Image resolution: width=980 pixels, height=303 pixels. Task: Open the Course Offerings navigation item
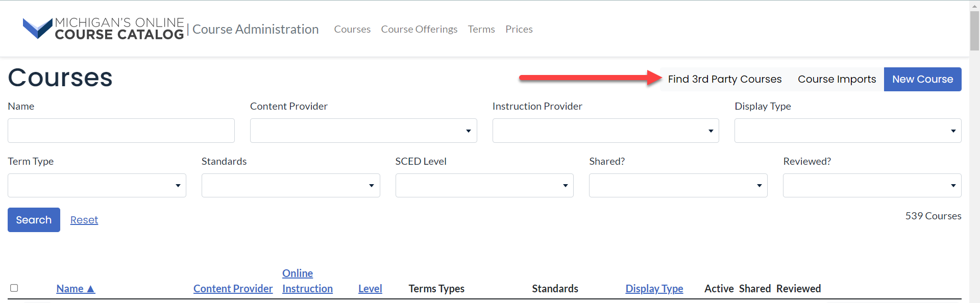tap(419, 29)
